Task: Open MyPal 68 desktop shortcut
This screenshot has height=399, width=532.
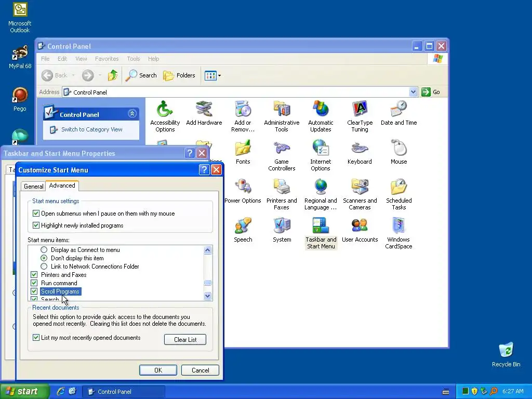Action: coord(20,57)
